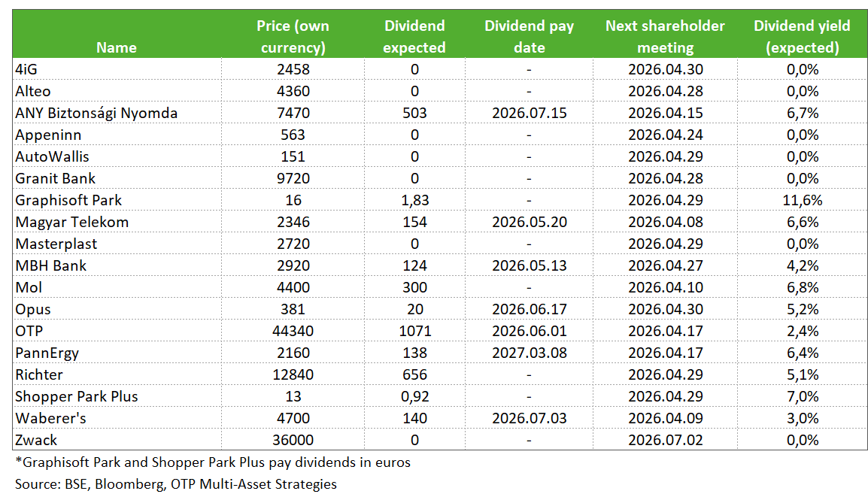Screen dimensions: 868x494
Task: Select the 'Zwack' name cell
Action: (117, 440)
